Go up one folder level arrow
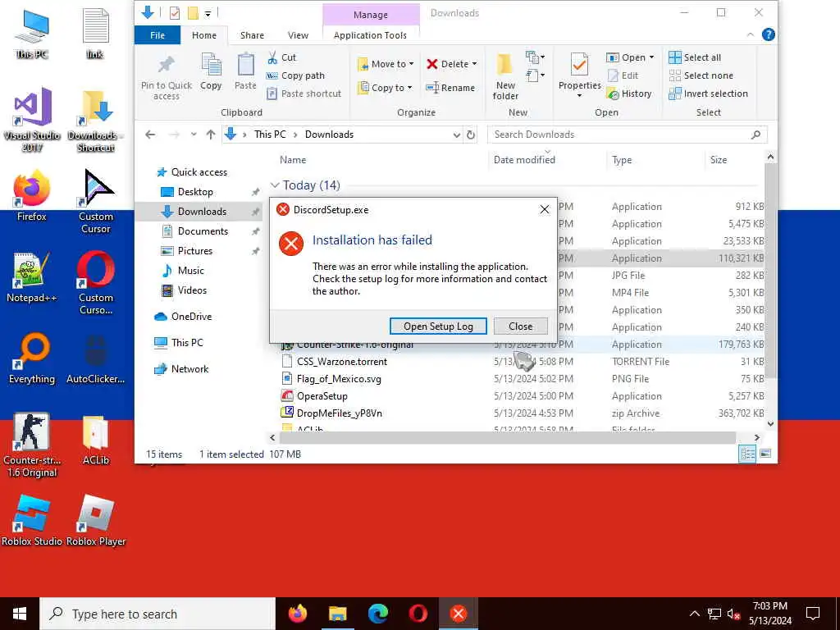 click(x=211, y=135)
